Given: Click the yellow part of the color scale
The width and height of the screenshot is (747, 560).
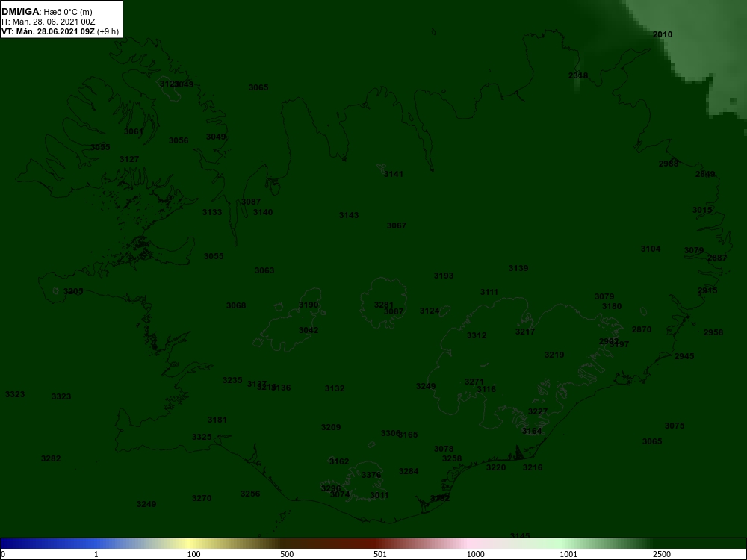Looking at the screenshot, I should 188,544.
